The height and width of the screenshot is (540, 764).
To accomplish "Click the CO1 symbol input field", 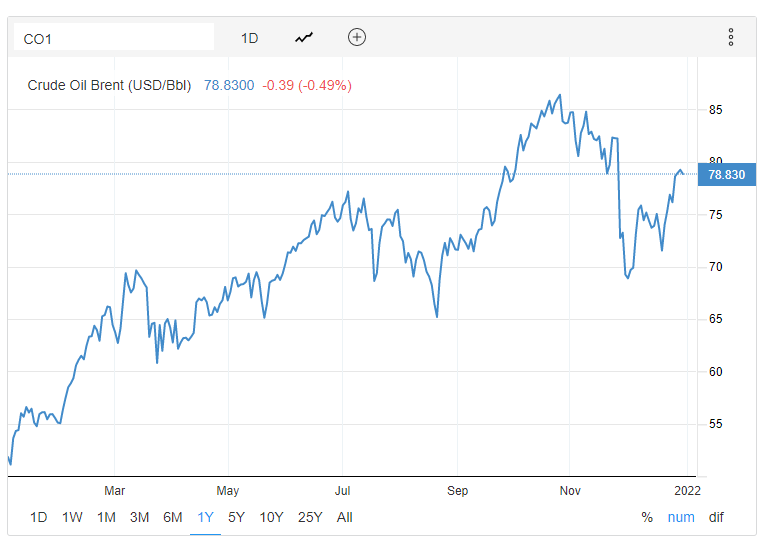I will click(114, 37).
